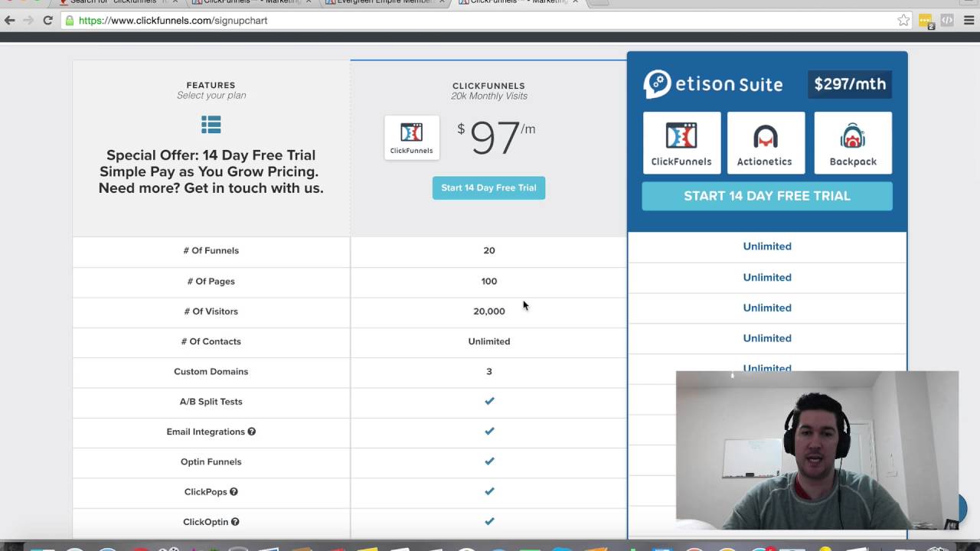The image size is (980, 551).
Task: Click Etison Suite's Unlimited funnels value
Action: pyautogui.click(x=767, y=246)
